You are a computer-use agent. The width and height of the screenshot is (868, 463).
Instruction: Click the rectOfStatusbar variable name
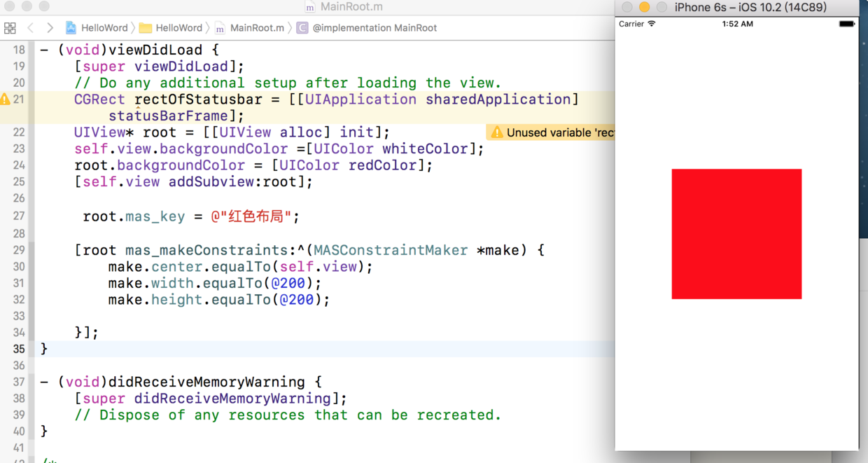(x=198, y=99)
